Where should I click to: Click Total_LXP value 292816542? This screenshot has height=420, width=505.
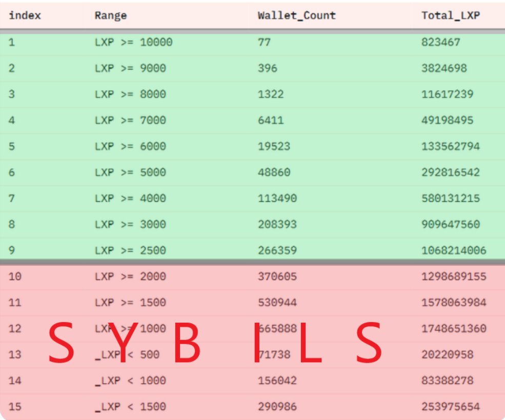click(451, 172)
